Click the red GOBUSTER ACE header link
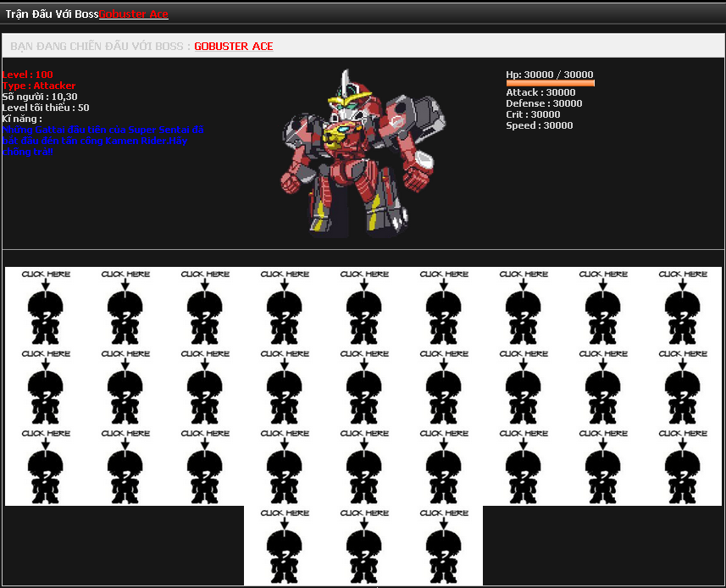This screenshot has width=726, height=588. pos(233,47)
